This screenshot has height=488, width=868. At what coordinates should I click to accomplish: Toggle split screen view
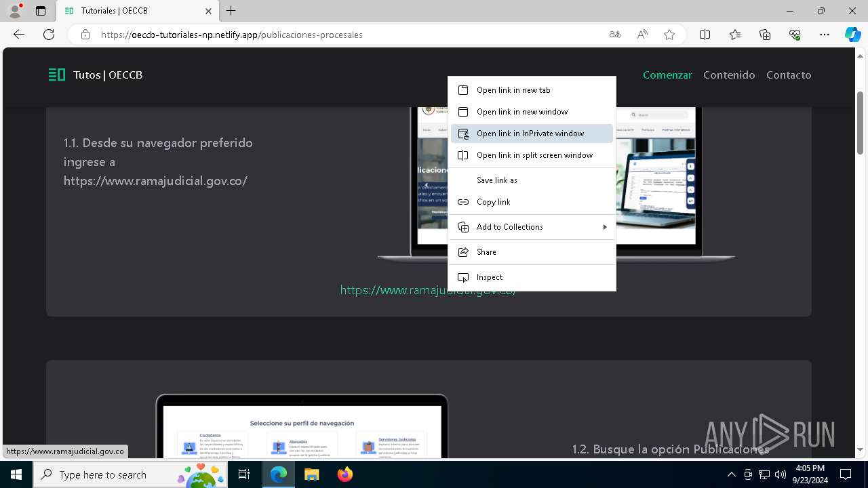click(705, 35)
